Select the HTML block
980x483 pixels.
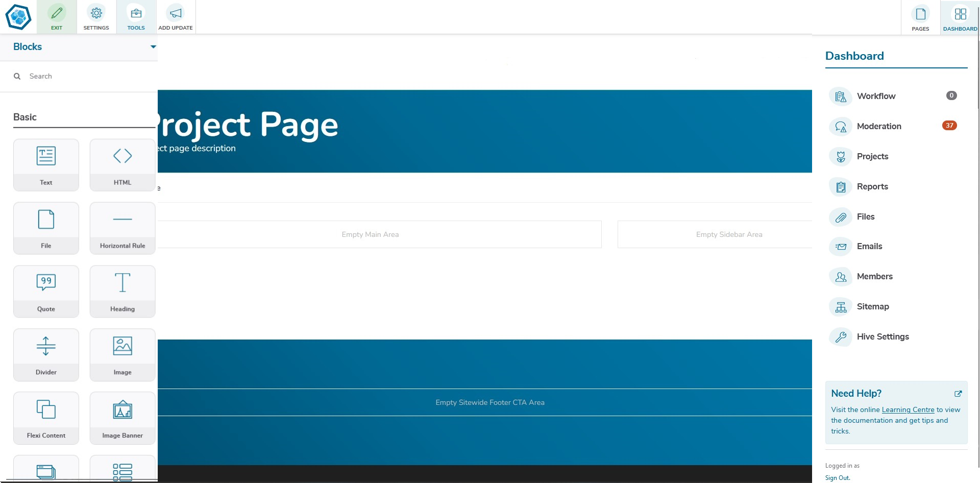click(x=122, y=165)
